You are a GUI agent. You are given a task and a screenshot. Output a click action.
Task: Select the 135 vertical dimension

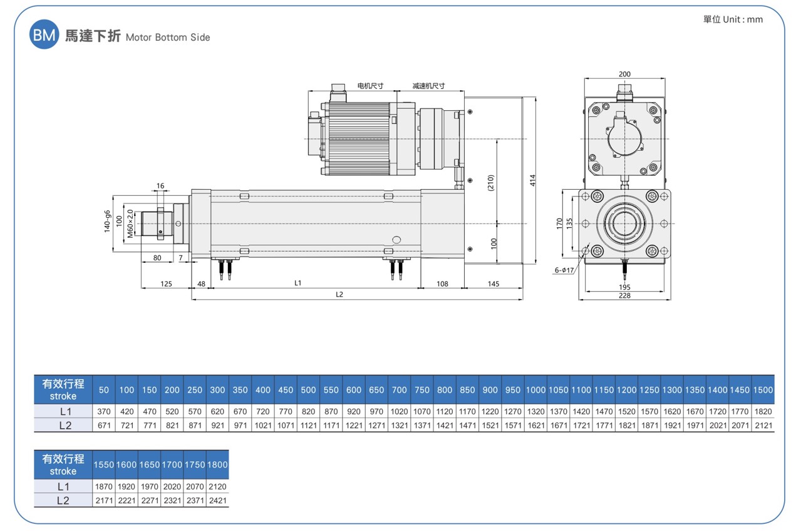click(x=569, y=223)
